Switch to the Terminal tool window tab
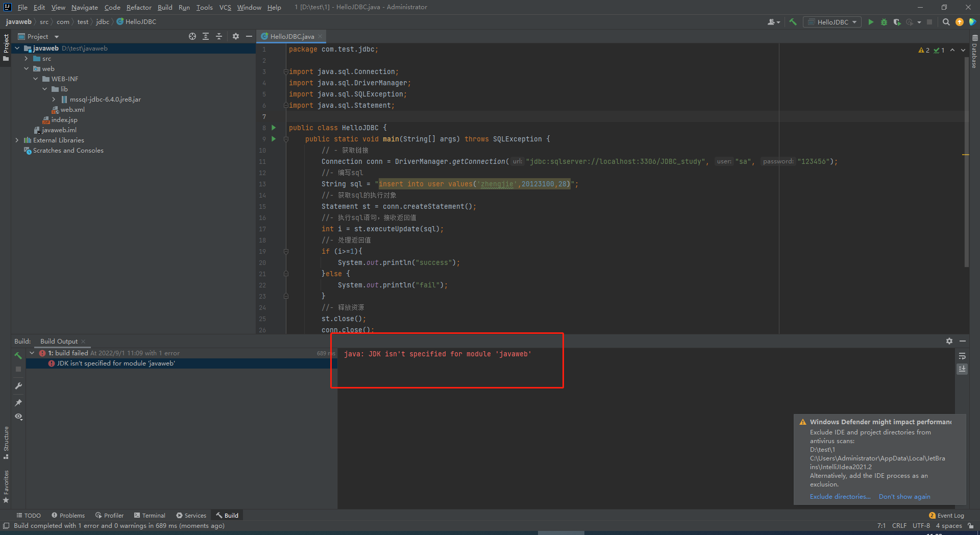This screenshot has height=535, width=980. 150,515
